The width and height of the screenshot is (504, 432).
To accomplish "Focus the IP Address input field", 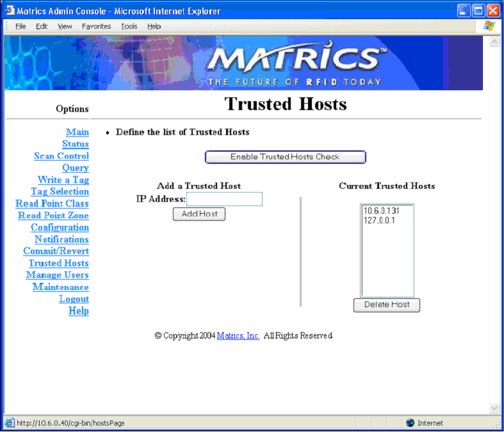I will point(224,199).
